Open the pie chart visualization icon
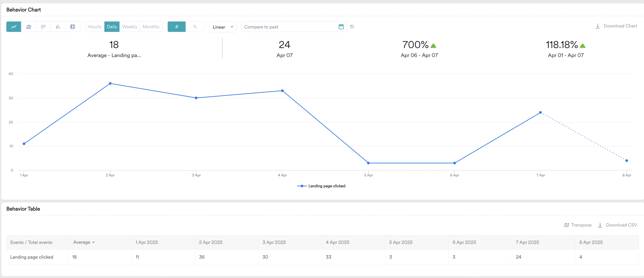 73,27
